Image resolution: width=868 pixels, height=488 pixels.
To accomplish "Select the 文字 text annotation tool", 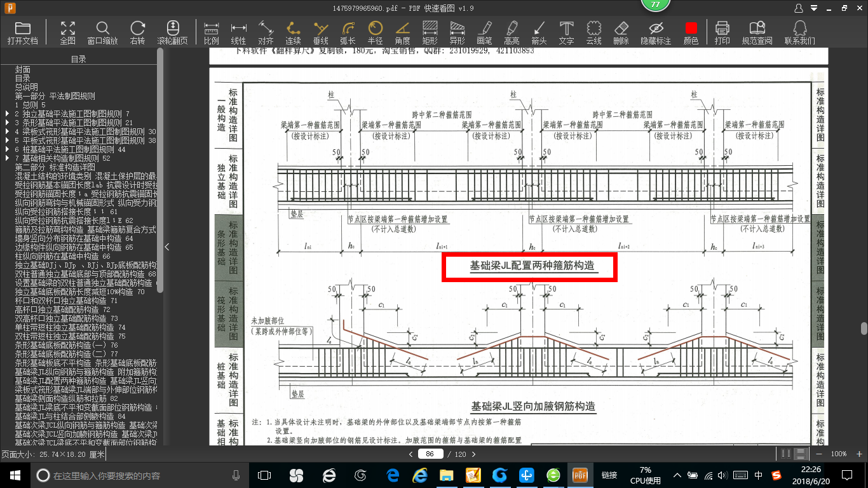I will [566, 29].
